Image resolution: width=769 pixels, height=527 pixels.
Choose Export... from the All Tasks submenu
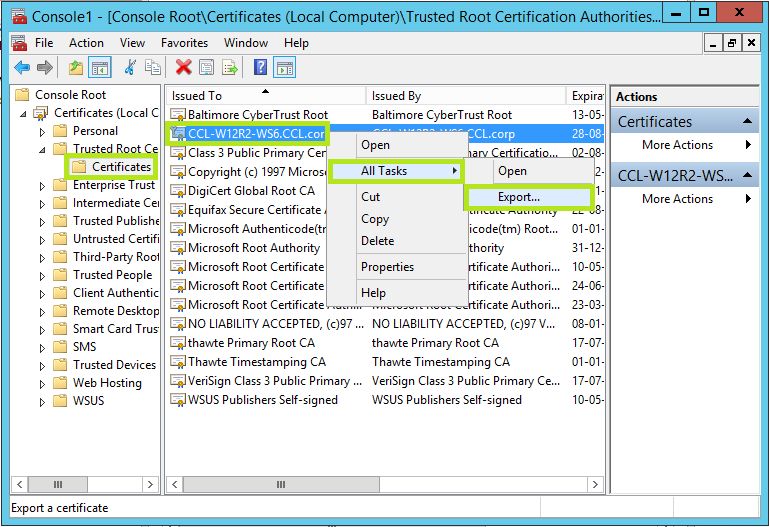[x=529, y=197]
